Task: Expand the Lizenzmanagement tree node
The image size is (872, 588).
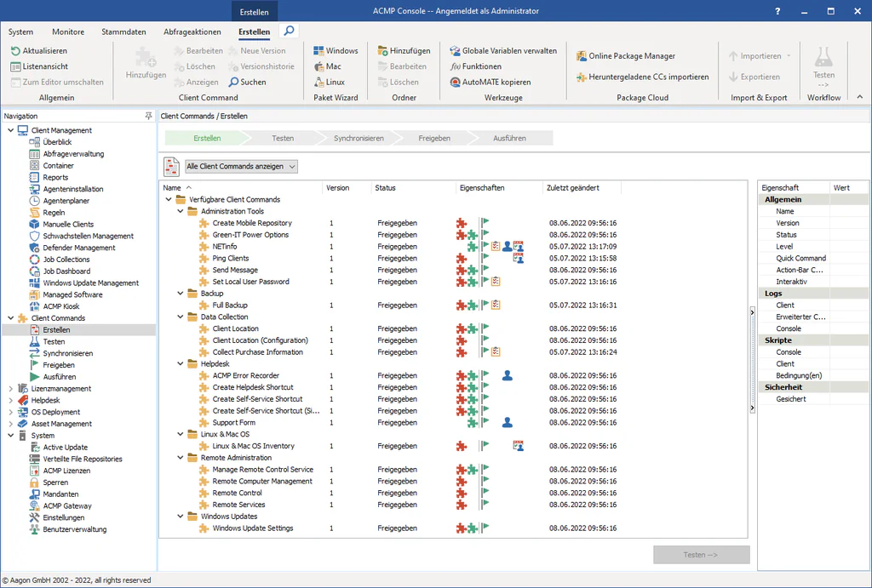Action: coord(10,389)
